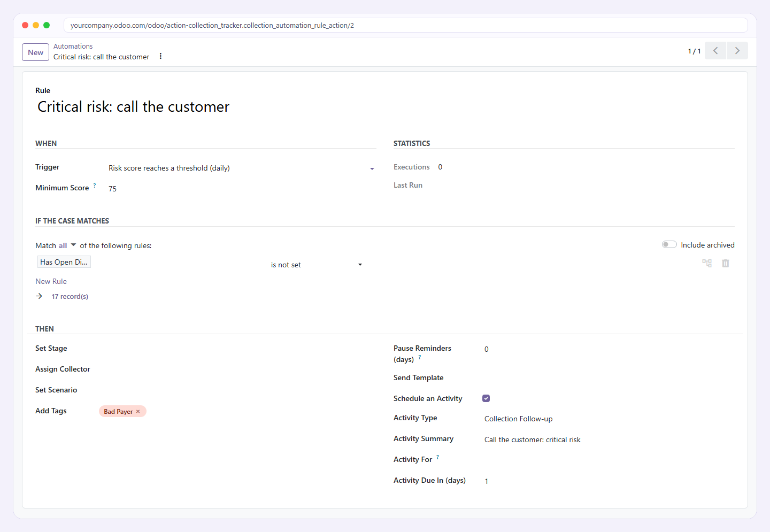This screenshot has width=770, height=532.
Task: Edit the Activity Due In days value
Action: (x=609, y=481)
